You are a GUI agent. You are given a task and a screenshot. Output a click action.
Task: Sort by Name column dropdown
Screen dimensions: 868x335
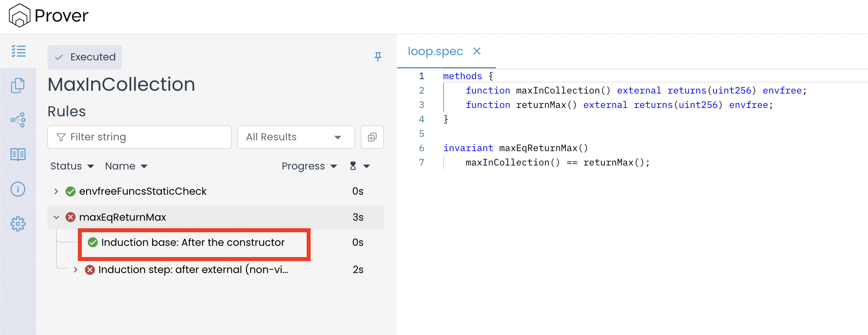[126, 166]
